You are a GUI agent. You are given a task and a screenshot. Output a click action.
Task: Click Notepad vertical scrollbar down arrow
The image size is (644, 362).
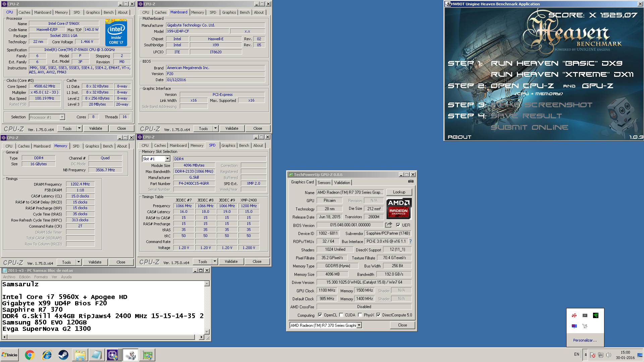(x=207, y=332)
